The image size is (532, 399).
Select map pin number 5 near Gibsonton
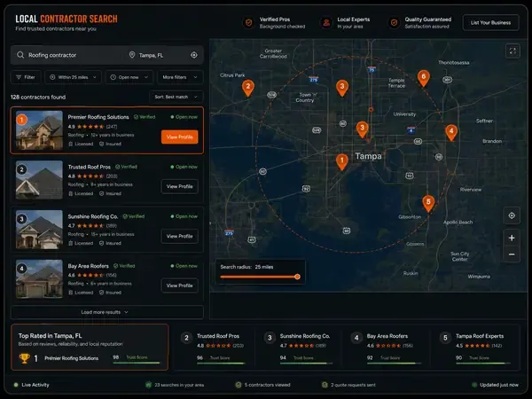(x=428, y=203)
